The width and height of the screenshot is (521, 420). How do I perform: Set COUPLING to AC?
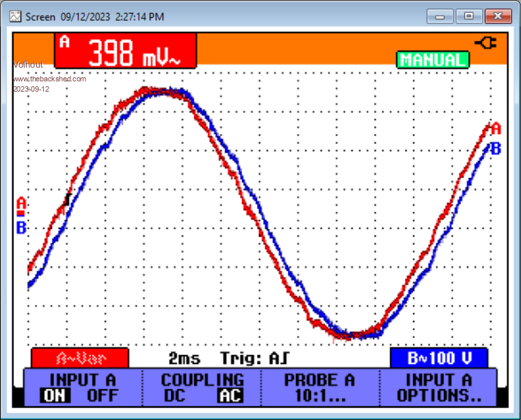[x=230, y=395]
